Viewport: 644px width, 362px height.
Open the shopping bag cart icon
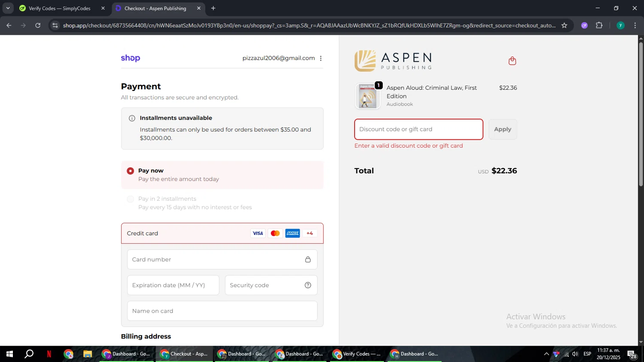pos(512,61)
